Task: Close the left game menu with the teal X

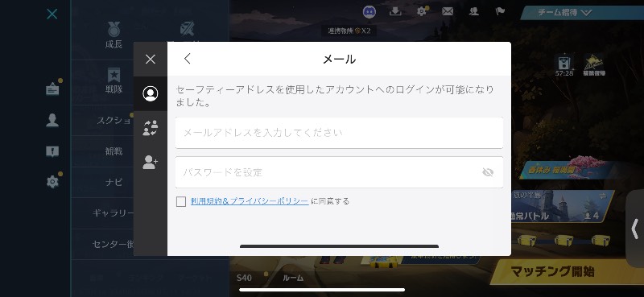Action: (52, 14)
